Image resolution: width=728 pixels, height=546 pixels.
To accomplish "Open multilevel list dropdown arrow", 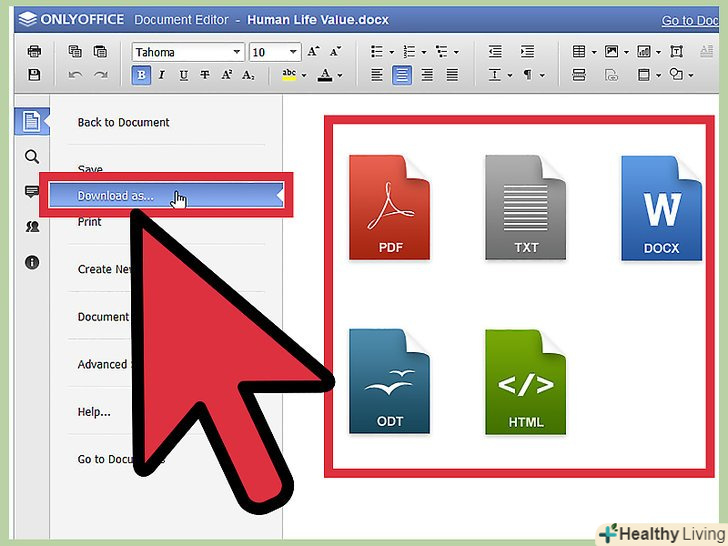I will [x=456, y=52].
